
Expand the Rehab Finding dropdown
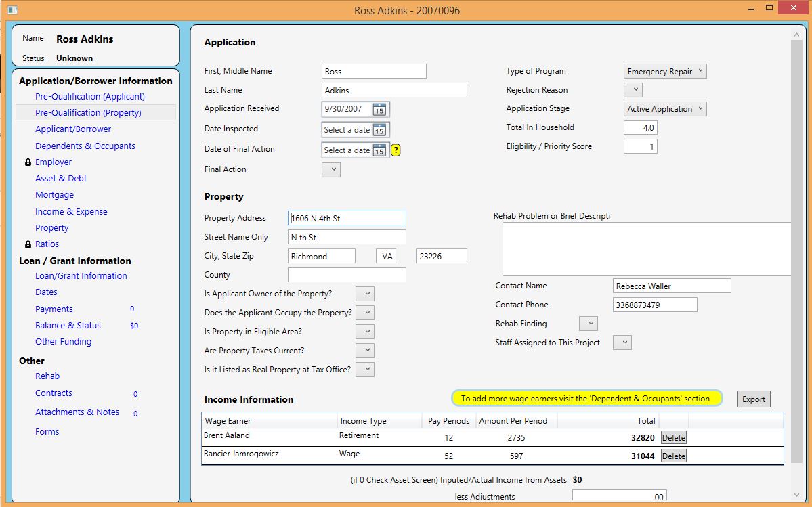click(589, 324)
